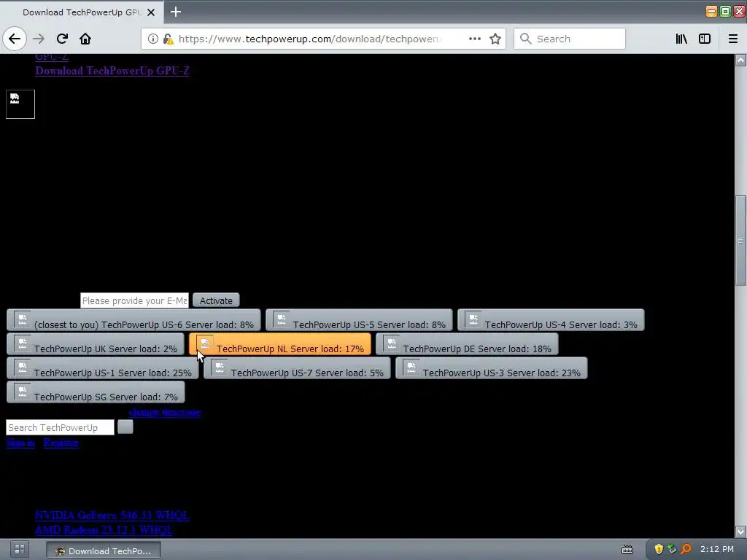Screen dimensions: 747x560
Task: Click the e-mail address input field
Action: pos(134,300)
